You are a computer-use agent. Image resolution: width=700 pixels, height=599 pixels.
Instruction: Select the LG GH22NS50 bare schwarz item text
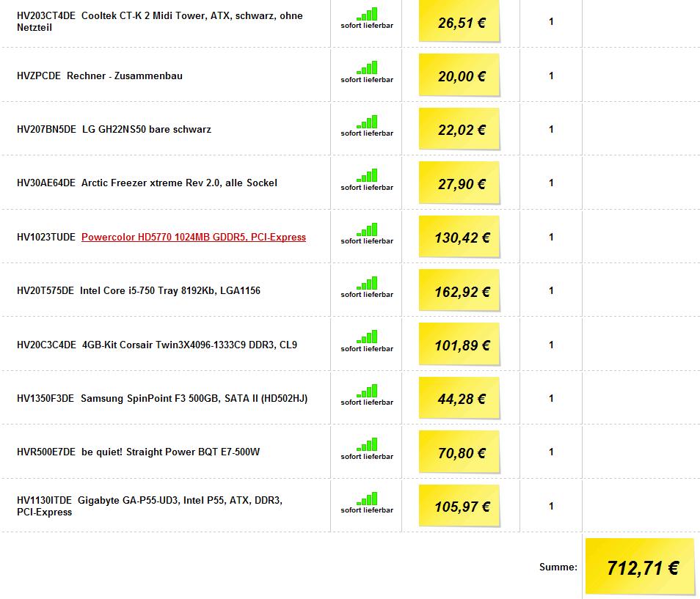[x=147, y=129]
